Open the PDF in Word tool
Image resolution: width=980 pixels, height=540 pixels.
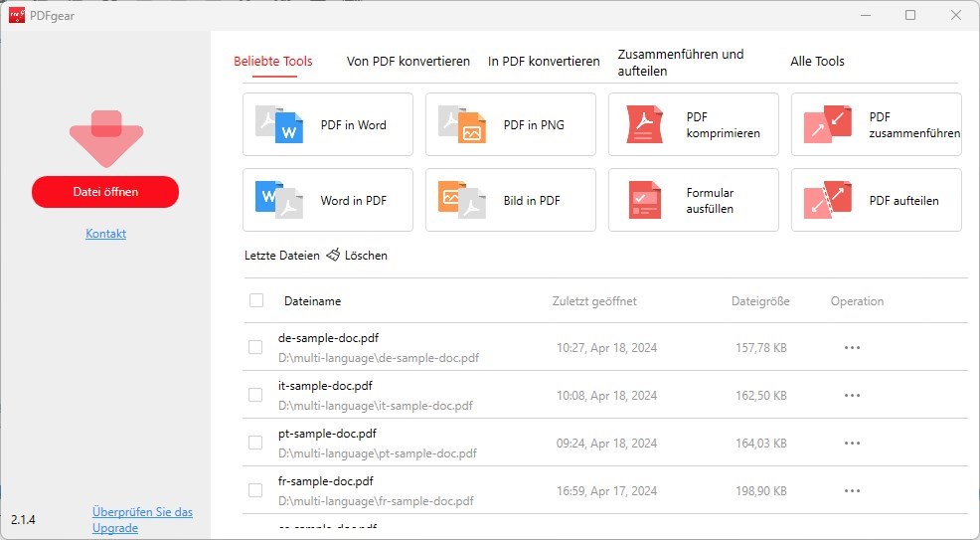click(x=328, y=124)
